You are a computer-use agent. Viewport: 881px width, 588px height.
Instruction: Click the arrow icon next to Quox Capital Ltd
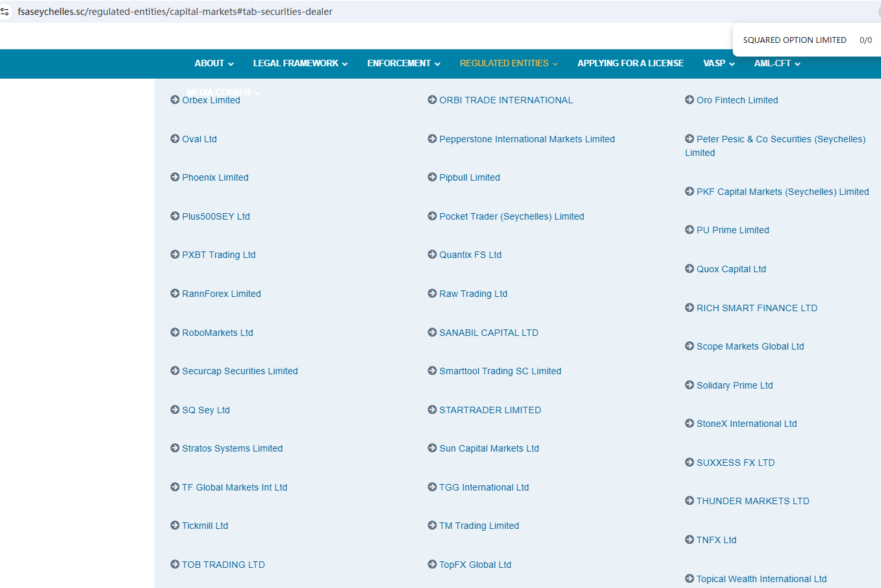point(689,269)
